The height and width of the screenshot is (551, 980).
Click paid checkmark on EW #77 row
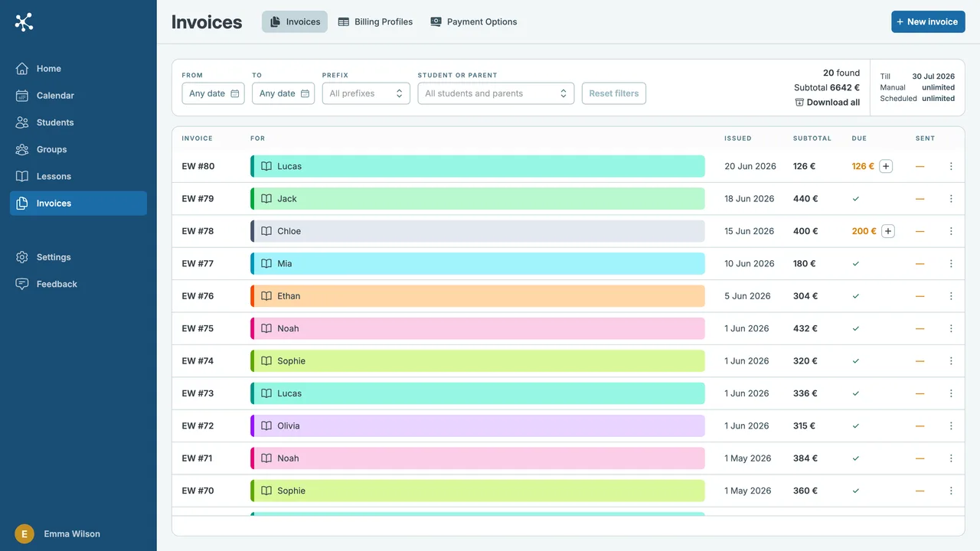(x=856, y=264)
